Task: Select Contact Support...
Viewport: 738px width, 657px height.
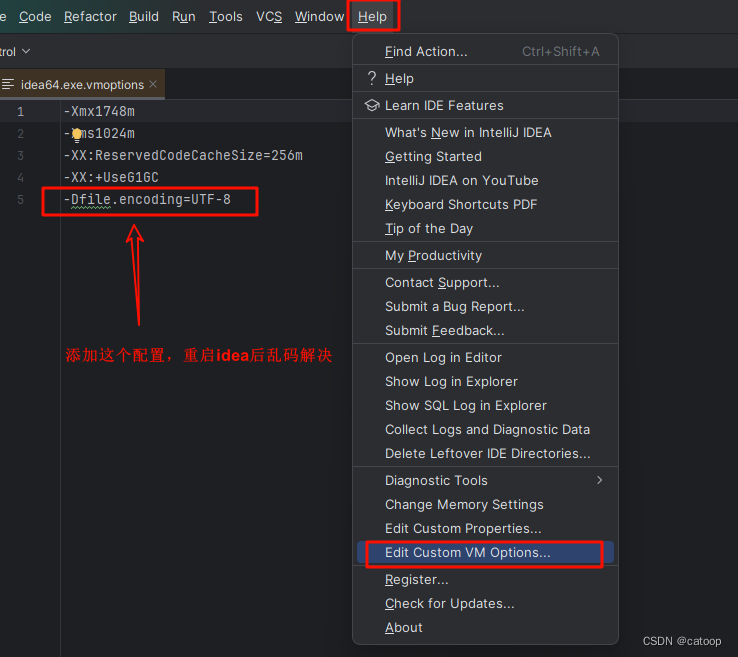Action: click(485, 282)
